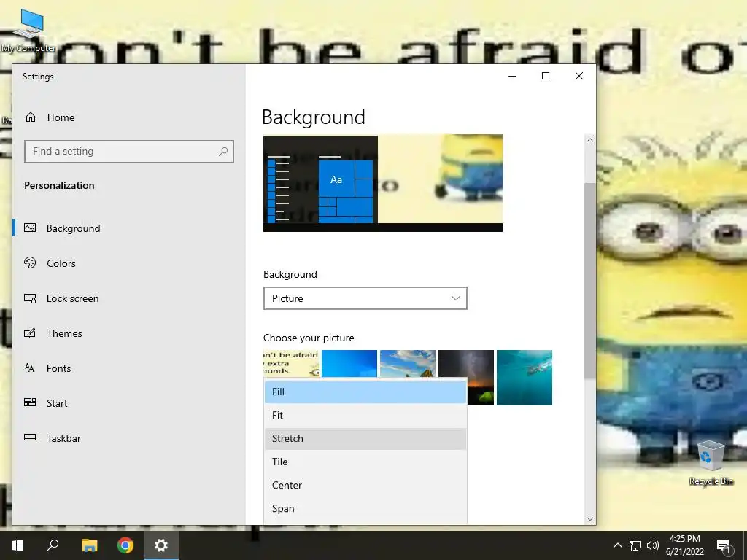Select the Start tiles icon
Viewport: 747px width, 560px height.
point(30,402)
